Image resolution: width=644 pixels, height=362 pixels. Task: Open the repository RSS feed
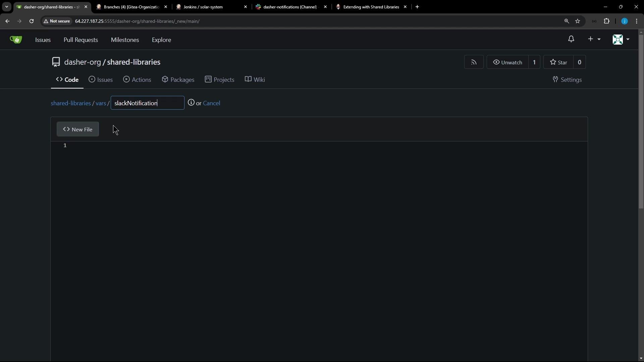474,62
